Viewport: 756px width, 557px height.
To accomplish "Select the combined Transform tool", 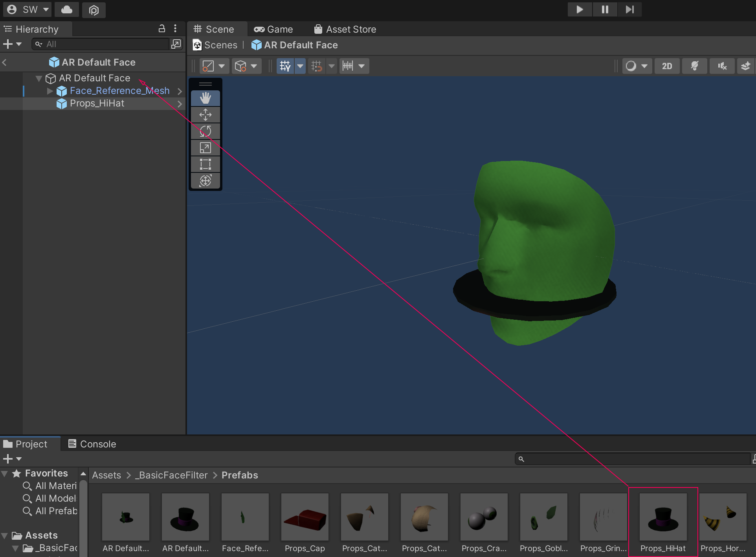I will (x=205, y=181).
